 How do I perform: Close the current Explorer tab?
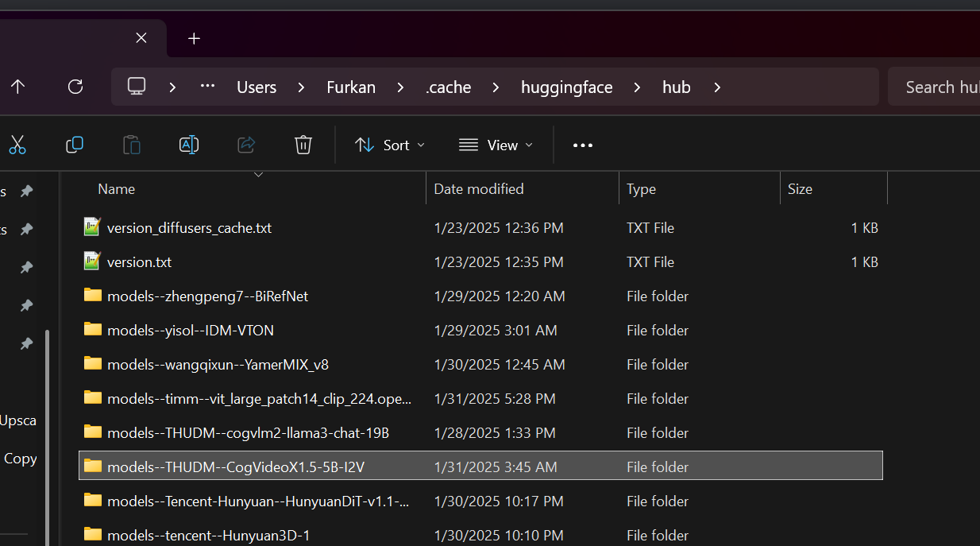(141, 37)
